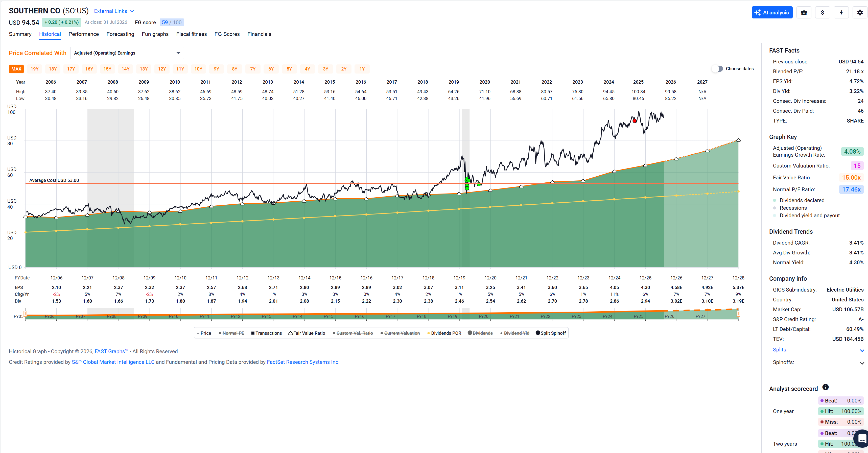Switch to the 3Y range
Viewport: 868px width, 453px height.
click(325, 69)
